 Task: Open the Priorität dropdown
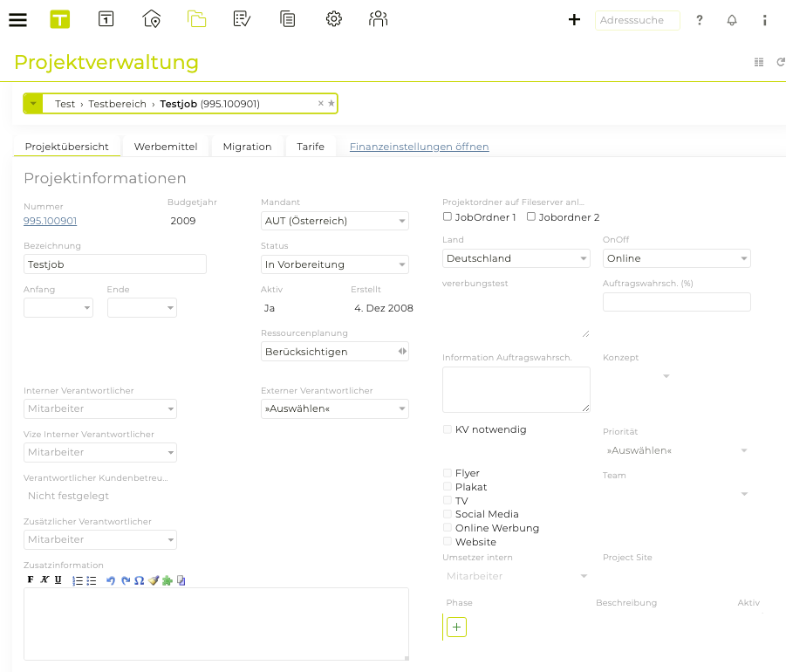click(x=677, y=450)
